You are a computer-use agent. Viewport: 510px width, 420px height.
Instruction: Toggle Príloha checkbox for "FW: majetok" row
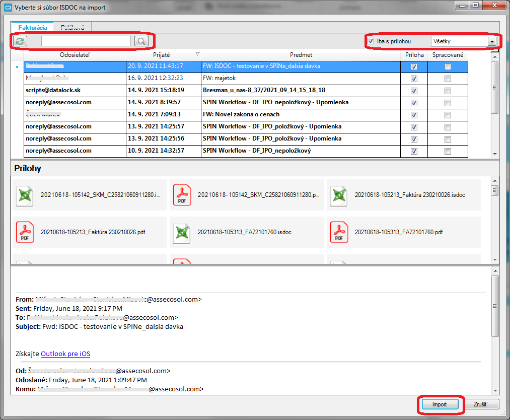tap(414, 79)
